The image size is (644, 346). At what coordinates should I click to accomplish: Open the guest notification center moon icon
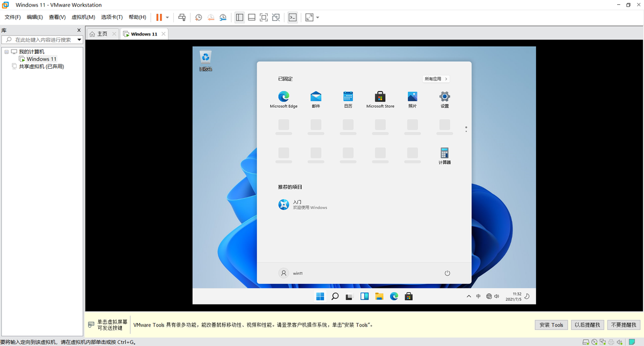(x=528, y=296)
